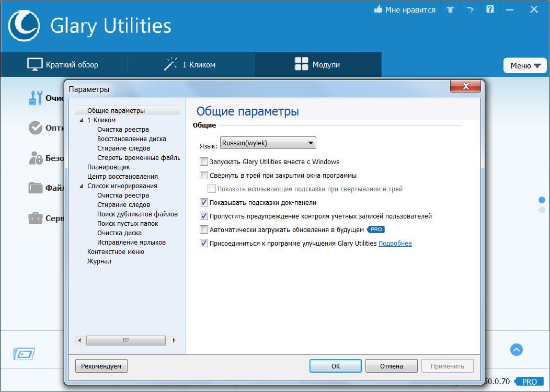Switch to the Модули tab
Viewport: 550px width, 392px height.
pos(318,64)
